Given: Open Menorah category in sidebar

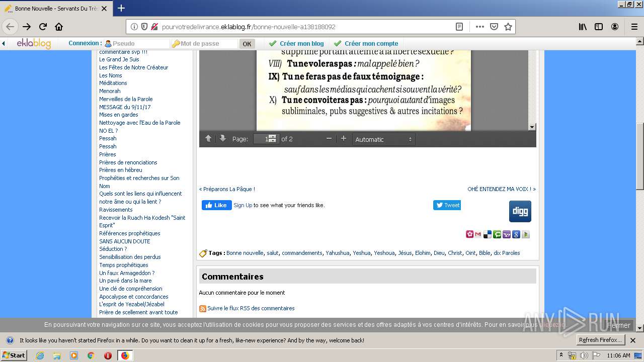Looking at the screenshot, I should click(110, 91).
